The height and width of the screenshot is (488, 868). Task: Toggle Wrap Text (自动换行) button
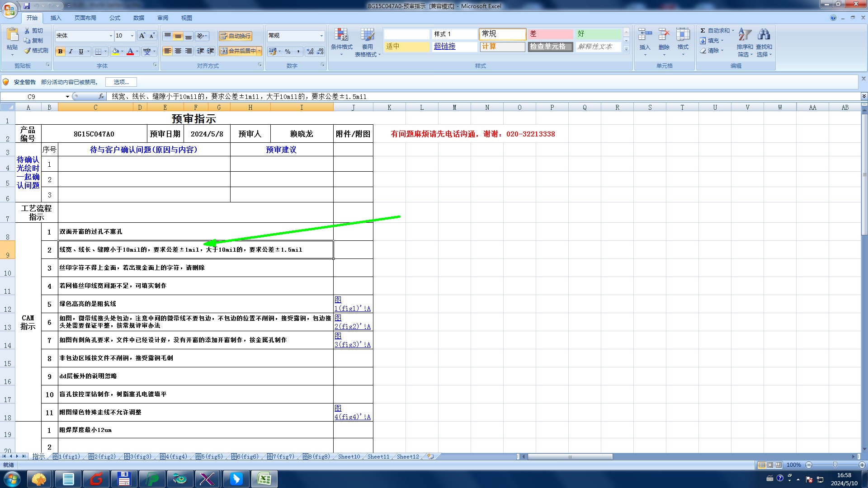(236, 36)
